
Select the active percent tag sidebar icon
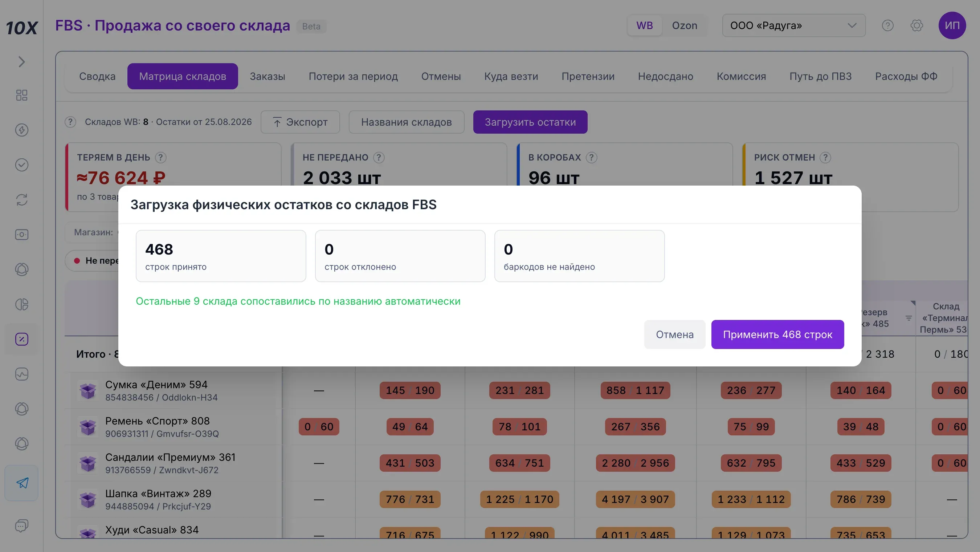[x=22, y=339]
